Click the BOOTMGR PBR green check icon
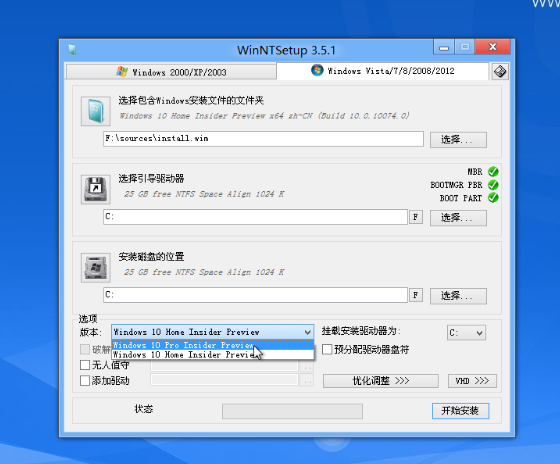This screenshot has height=464, width=560. click(x=493, y=185)
